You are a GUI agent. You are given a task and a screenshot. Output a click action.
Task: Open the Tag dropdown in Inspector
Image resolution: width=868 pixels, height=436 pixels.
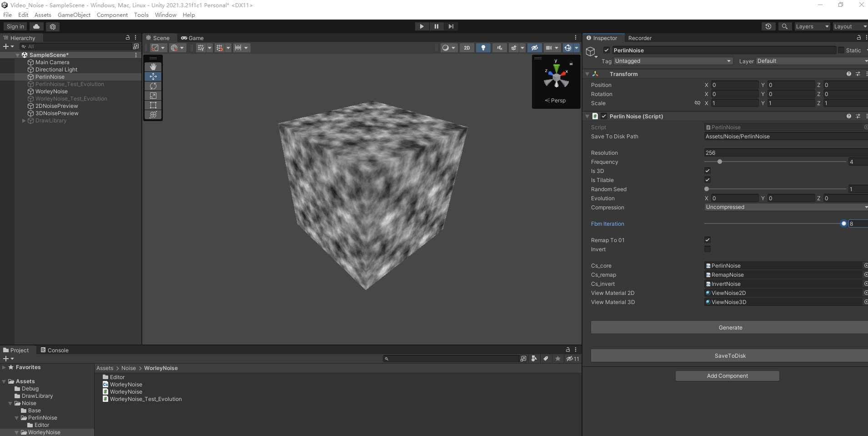(673, 61)
